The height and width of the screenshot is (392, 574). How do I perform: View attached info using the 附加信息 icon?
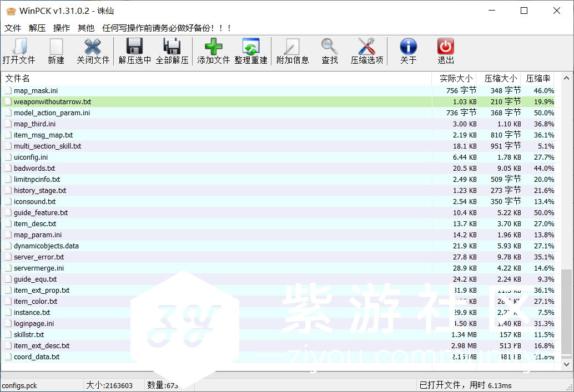(x=293, y=50)
